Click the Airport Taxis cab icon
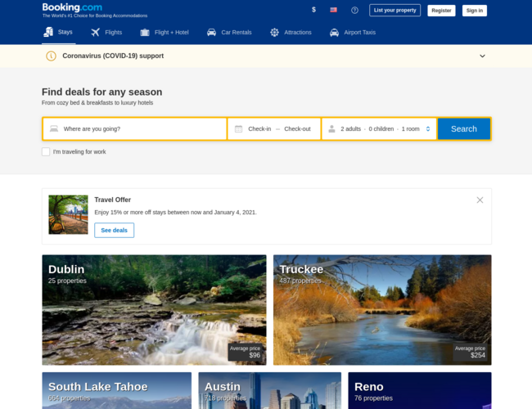The image size is (532, 409). pyautogui.click(x=334, y=32)
